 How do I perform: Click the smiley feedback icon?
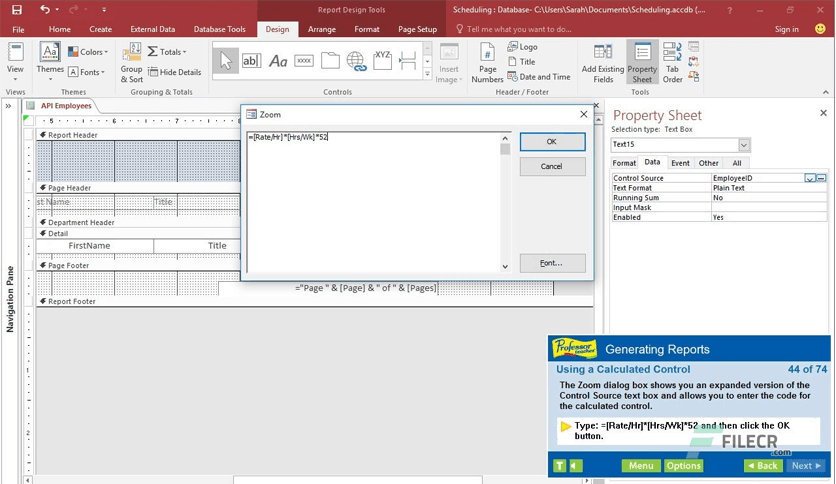coord(821,29)
